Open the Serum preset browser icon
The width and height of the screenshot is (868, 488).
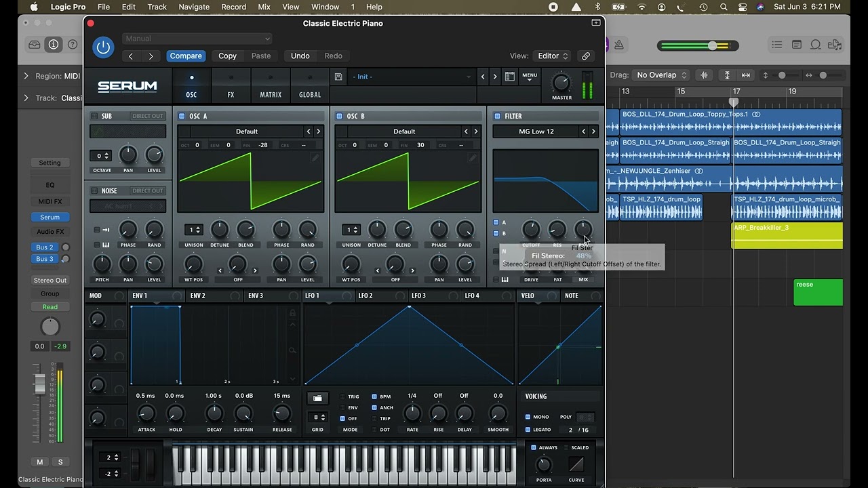pyautogui.click(x=509, y=77)
